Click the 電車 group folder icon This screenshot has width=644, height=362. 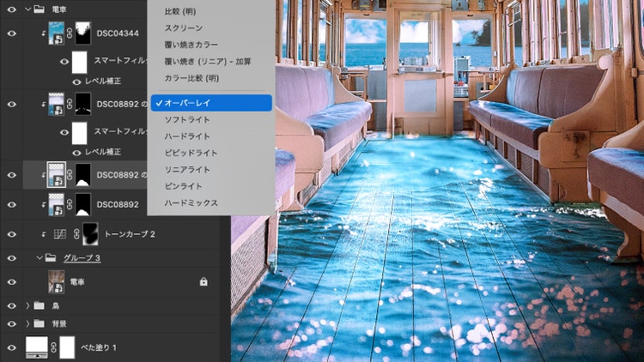39,9
